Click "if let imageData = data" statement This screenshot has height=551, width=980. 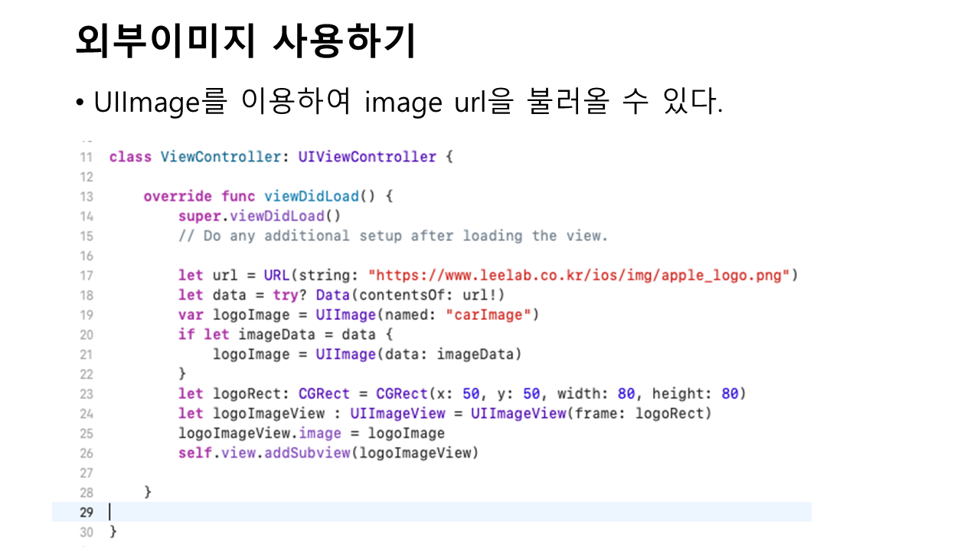pos(285,334)
